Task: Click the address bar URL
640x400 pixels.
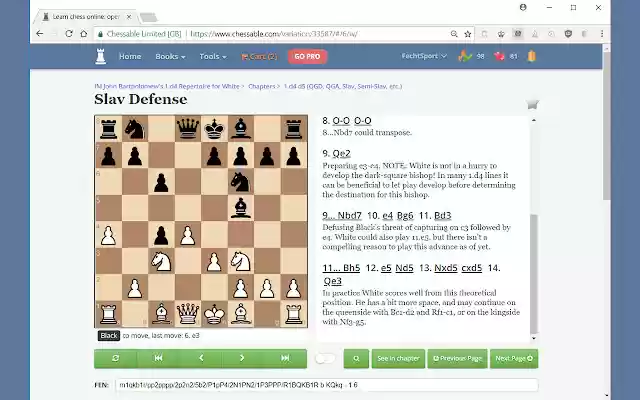Action: click(274, 34)
